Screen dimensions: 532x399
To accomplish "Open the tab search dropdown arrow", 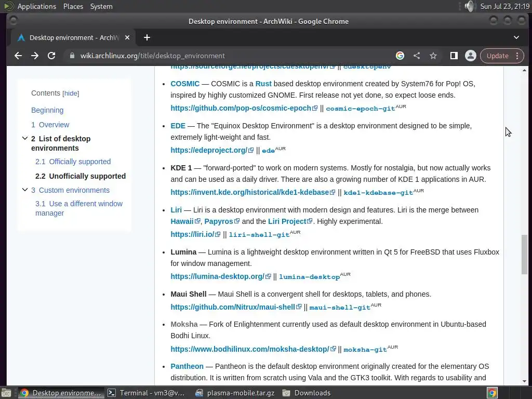I will [516, 37].
